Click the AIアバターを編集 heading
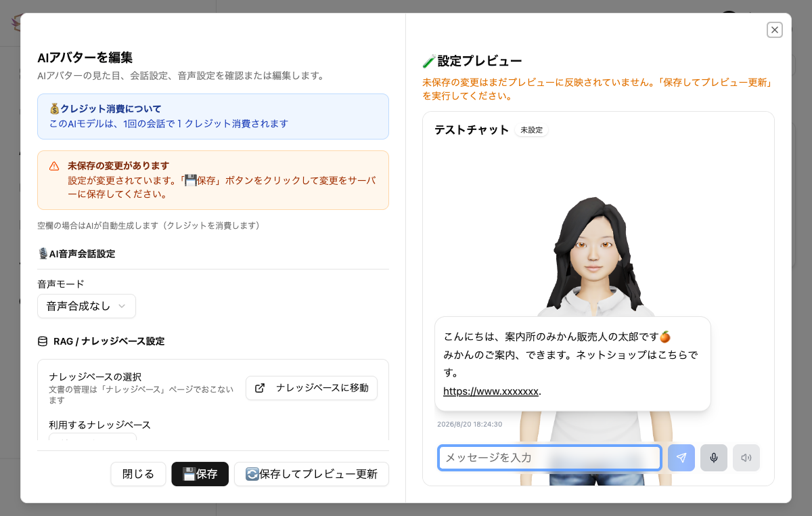This screenshot has width=812, height=516. point(85,58)
